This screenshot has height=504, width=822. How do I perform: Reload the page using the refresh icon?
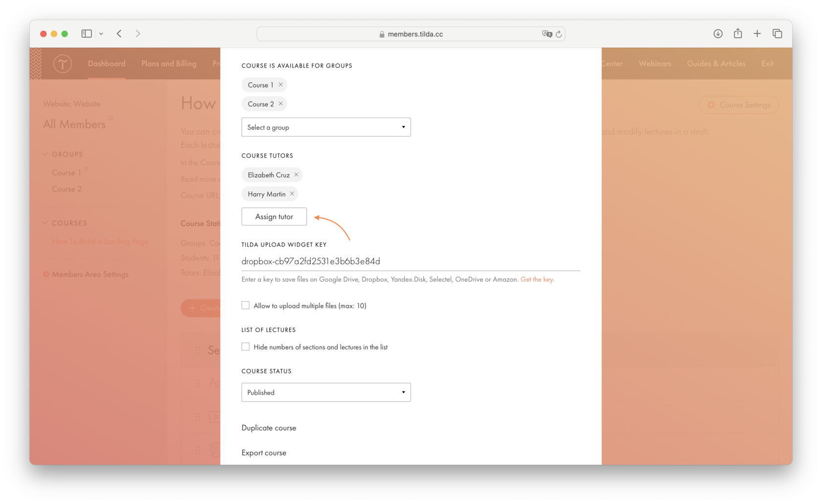(559, 34)
